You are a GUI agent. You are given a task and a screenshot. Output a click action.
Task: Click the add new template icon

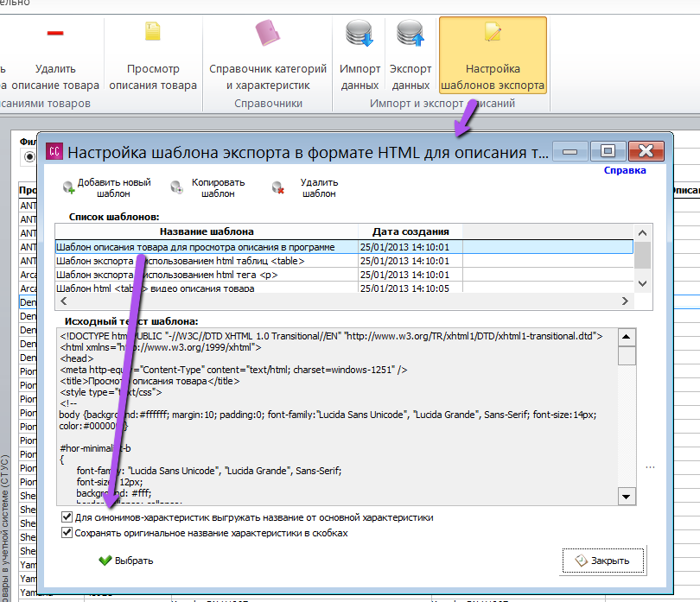[x=68, y=187]
